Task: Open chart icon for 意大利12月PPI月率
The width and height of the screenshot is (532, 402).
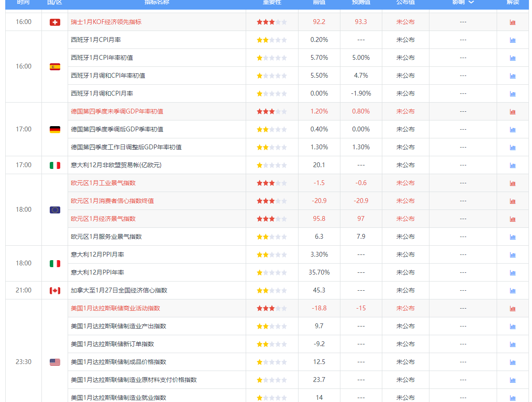Action: pyautogui.click(x=512, y=255)
